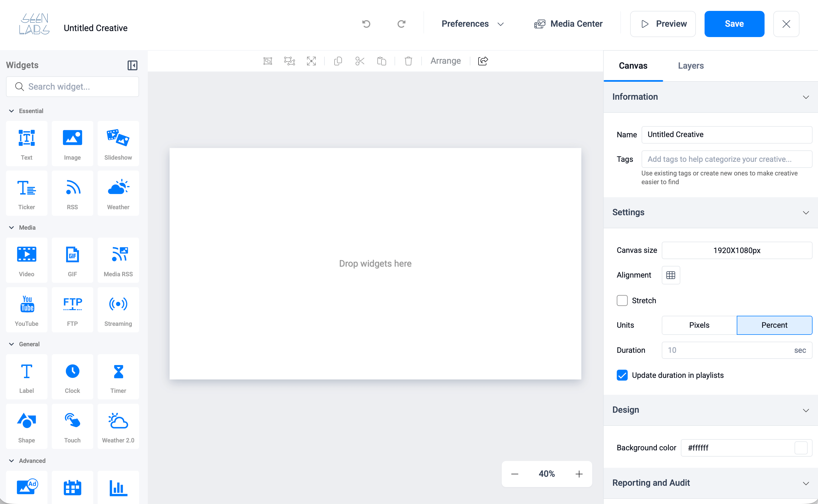Viewport: 818px width, 504px height.
Task: Collapse the Essential widget category
Action: pyautogui.click(x=12, y=111)
